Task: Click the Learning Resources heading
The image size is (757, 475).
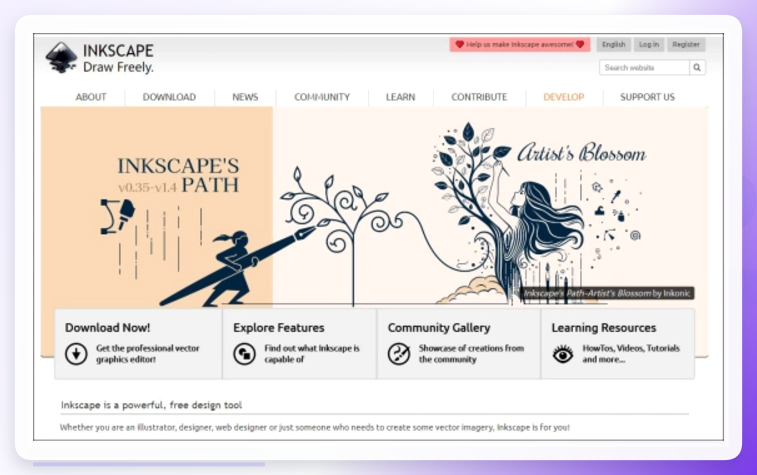Action: pos(603,328)
